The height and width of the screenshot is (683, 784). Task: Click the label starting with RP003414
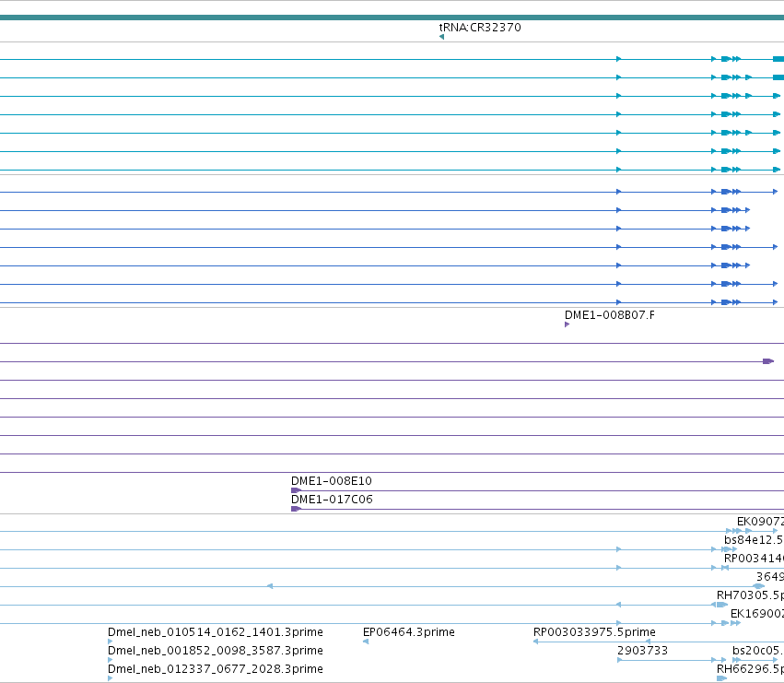[x=754, y=559]
